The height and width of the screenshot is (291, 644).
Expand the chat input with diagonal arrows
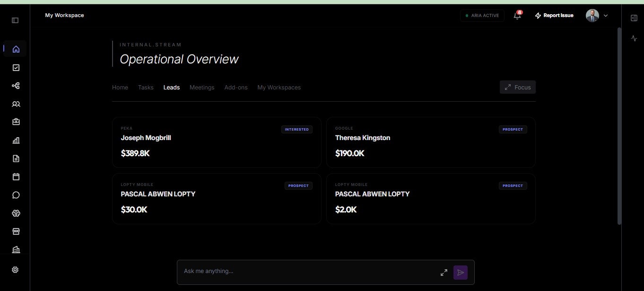pos(444,272)
